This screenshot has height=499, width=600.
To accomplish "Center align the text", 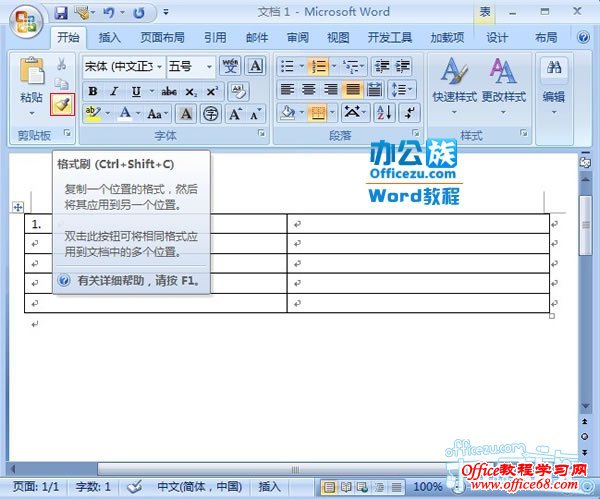I will click(x=308, y=90).
